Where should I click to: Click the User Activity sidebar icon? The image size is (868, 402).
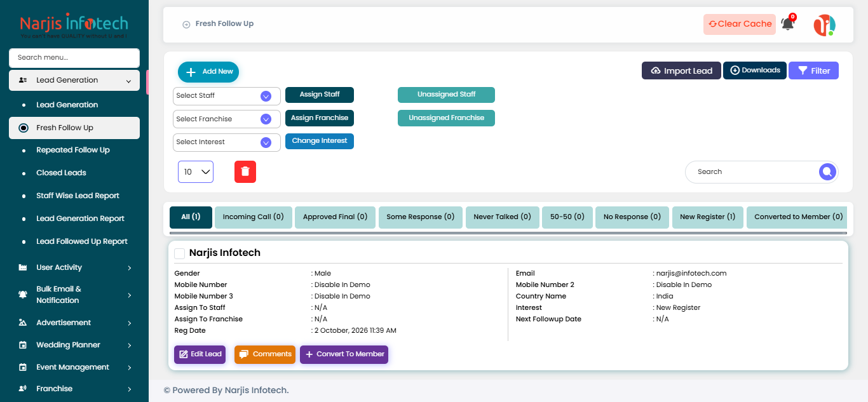click(x=23, y=267)
